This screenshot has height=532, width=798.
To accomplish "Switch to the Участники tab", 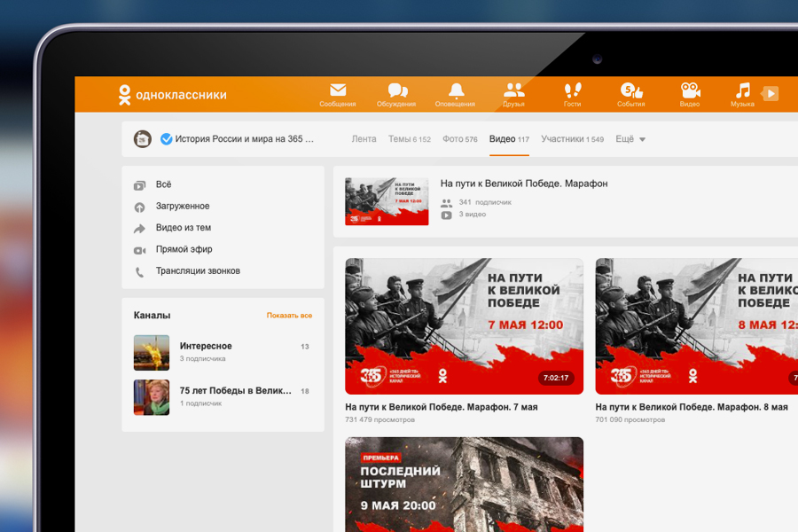I will point(572,139).
